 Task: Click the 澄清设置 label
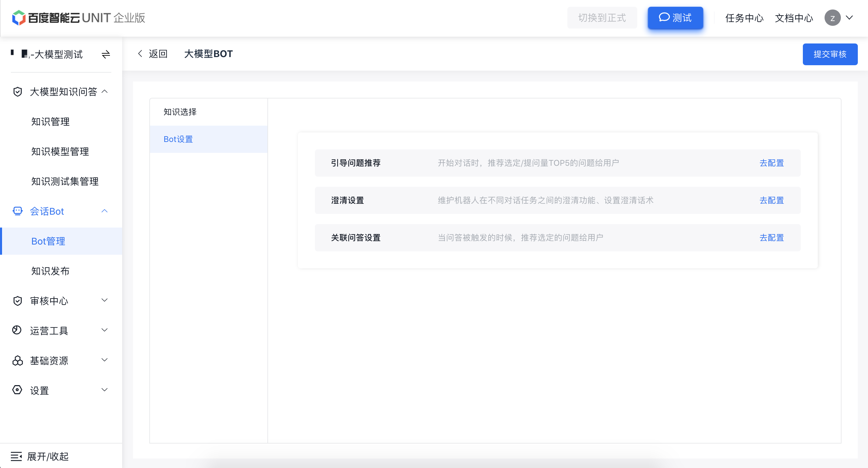[347, 200]
